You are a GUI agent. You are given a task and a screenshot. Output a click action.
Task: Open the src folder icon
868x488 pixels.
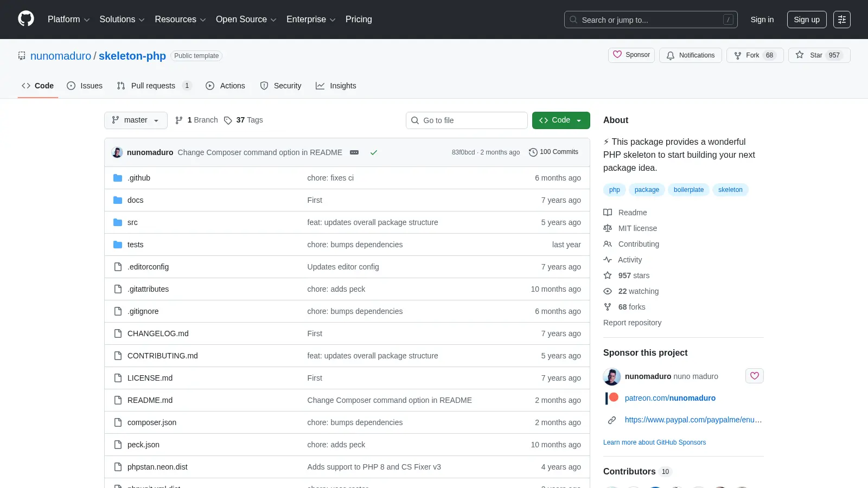point(118,222)
